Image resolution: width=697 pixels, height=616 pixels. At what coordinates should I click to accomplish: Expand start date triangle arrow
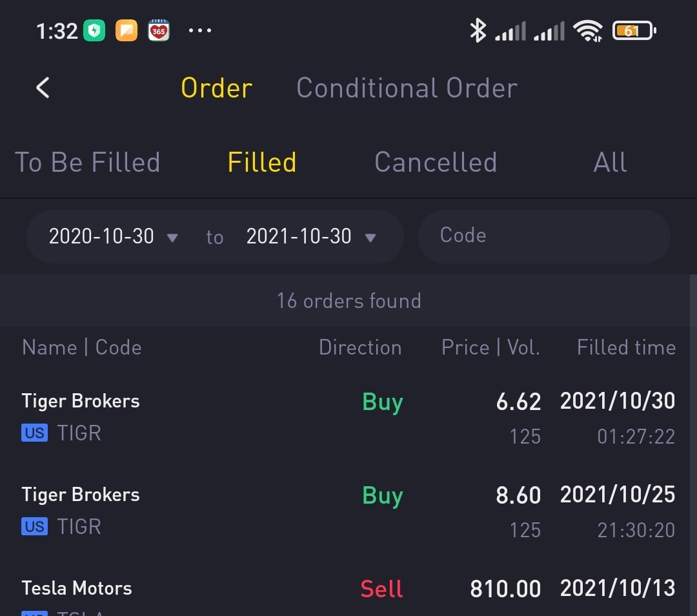click(x=172, y=238)
